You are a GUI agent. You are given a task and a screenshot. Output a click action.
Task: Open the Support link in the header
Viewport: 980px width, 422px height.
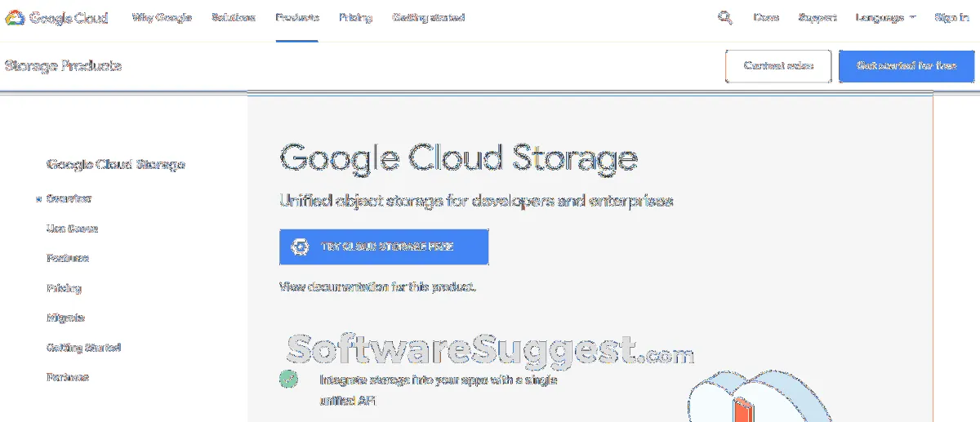817,18
